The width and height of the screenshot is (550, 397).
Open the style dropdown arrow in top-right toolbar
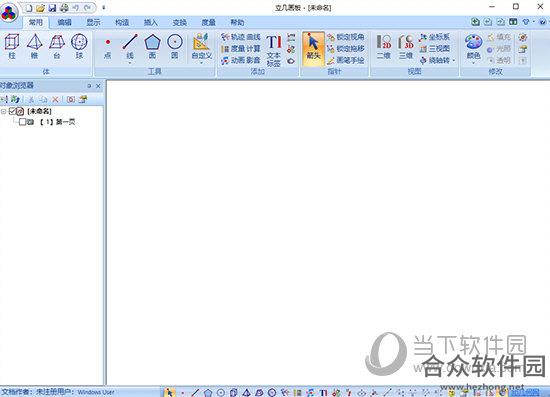pos(534,22)
